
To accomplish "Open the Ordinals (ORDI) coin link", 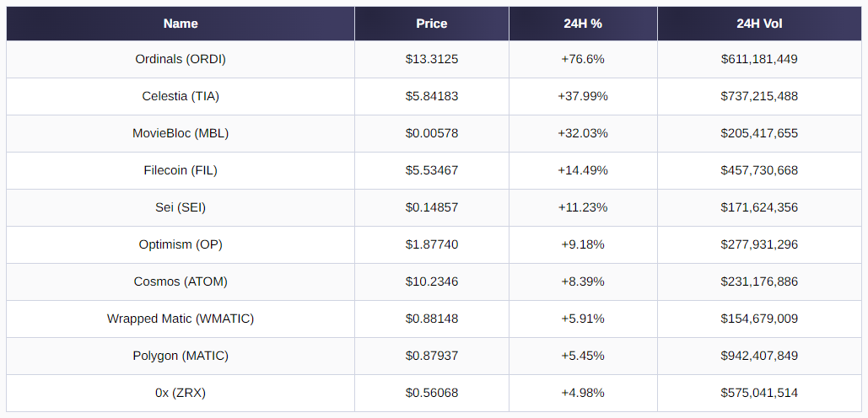I will click(x=181, y=59).
